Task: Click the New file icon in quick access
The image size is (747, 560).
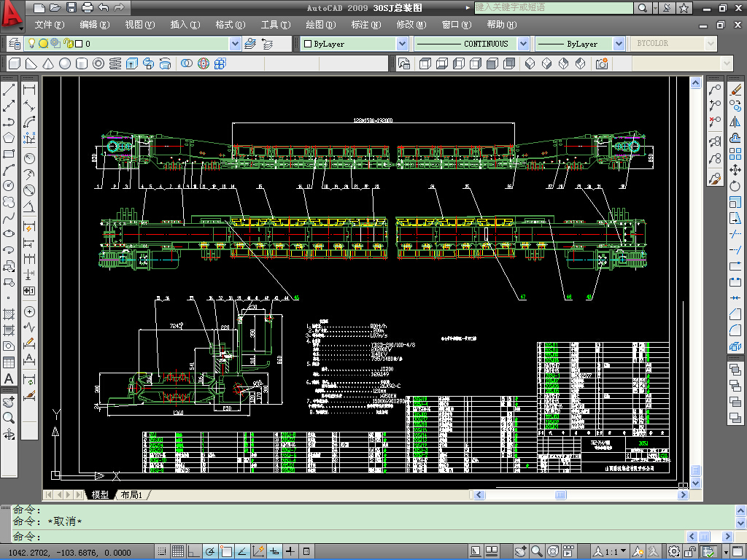Action: coord(39,7)
